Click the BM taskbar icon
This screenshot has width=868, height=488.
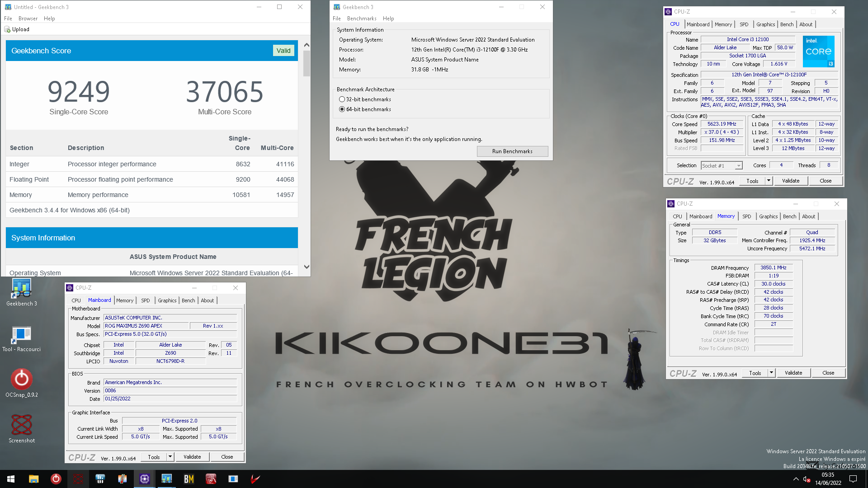[x=189, y=479]
